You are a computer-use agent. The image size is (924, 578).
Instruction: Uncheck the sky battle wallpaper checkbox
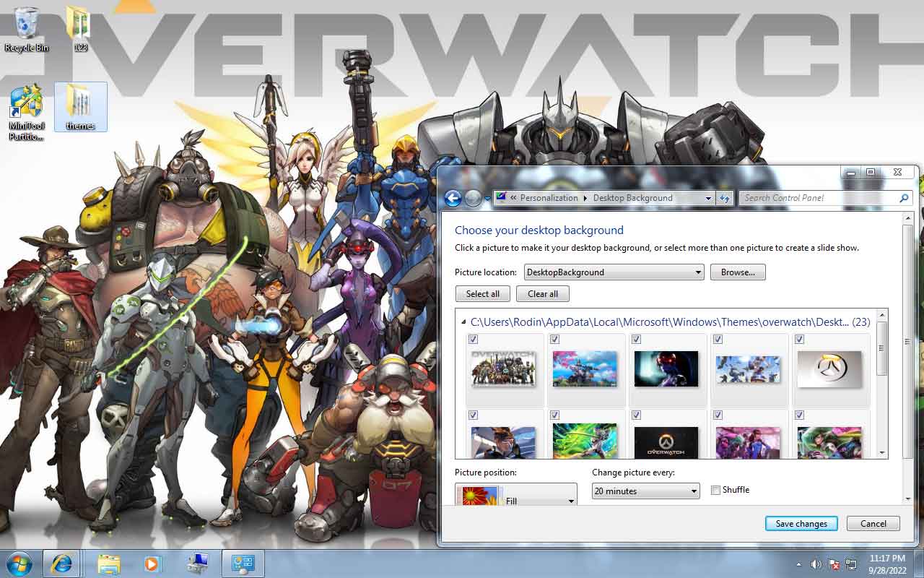point(718,339)
